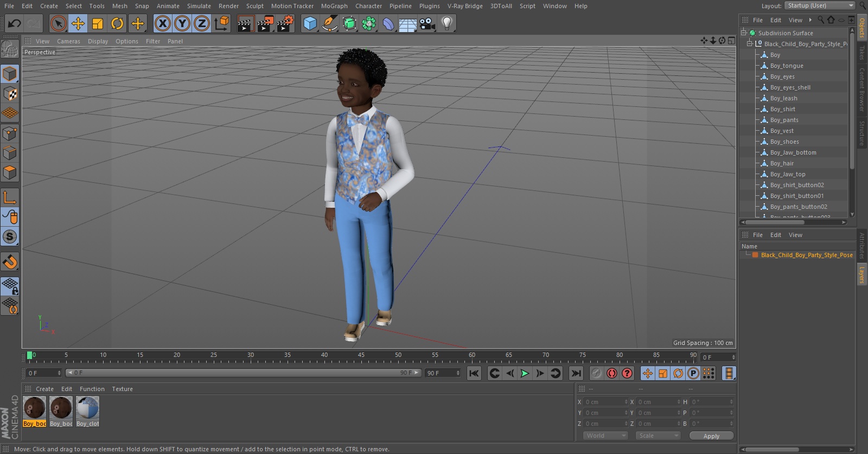This screenshot has height=454, width=868.
Task: Toggle Enable Snap magnet icon
Action: [x=10, y=262]
